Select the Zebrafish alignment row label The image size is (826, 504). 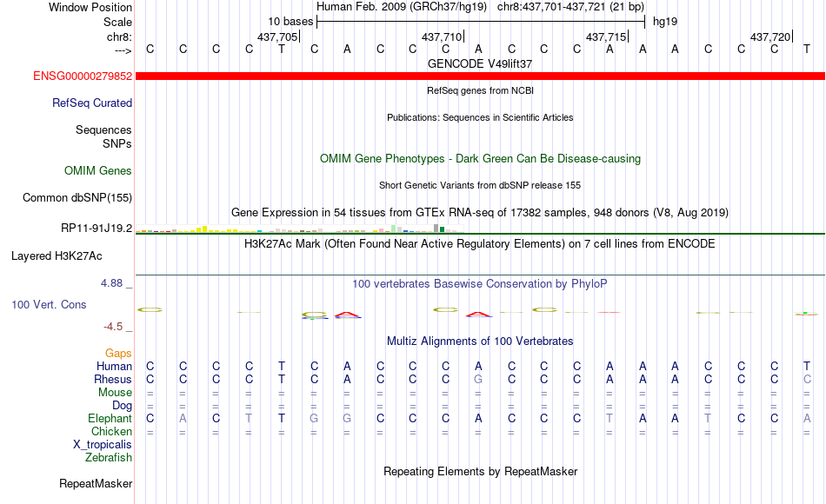tap(109, 457)
